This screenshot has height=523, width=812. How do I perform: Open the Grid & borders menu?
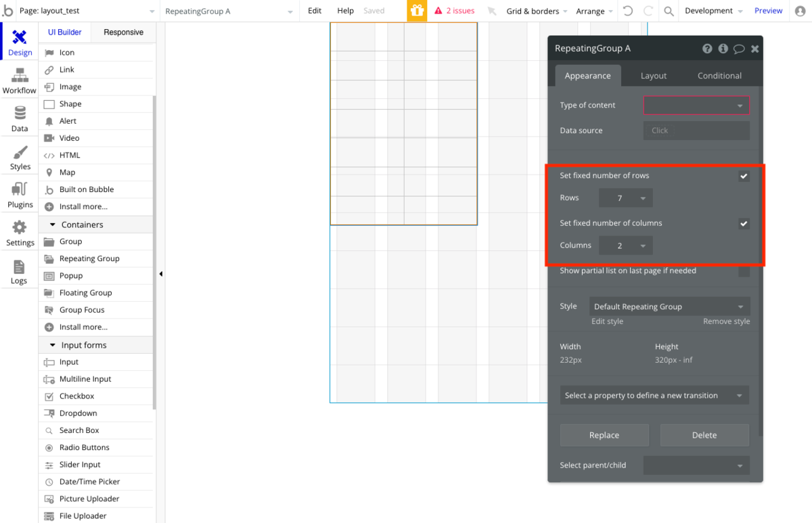coord(537,11)
